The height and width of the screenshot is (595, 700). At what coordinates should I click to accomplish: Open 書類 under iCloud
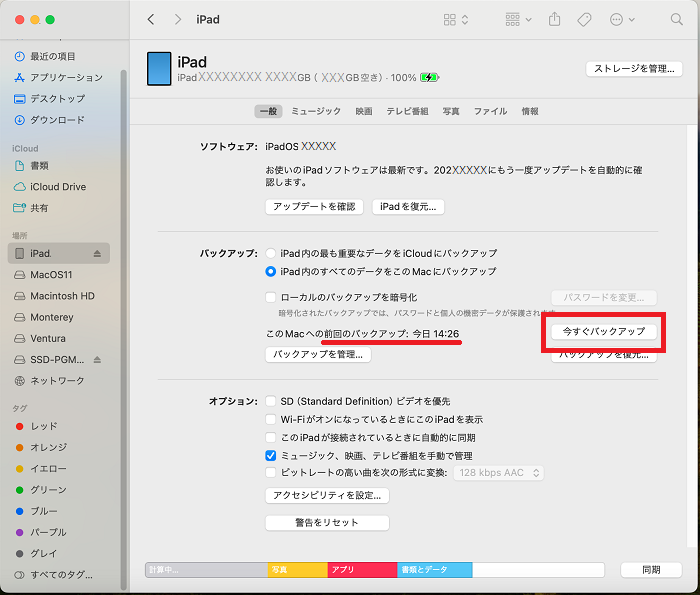[x=31, y=166]
